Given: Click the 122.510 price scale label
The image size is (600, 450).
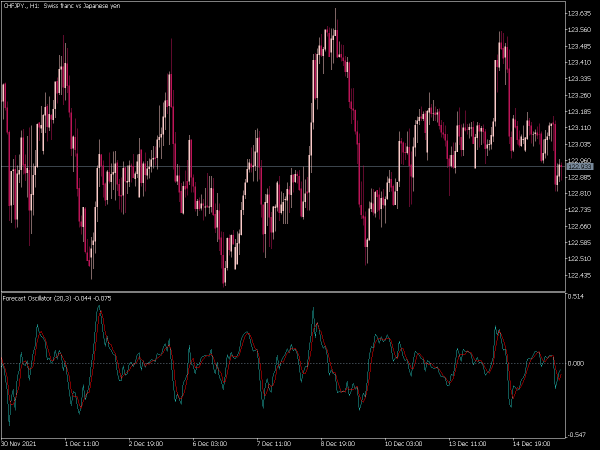Looking at the screenshot, I should [579, 259].
